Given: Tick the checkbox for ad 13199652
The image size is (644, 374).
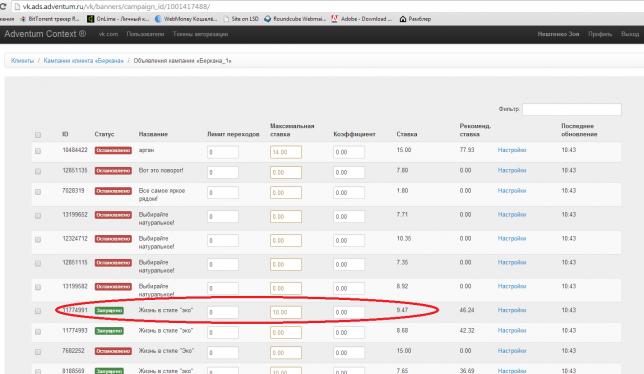Looking at the screenshot, I should click(x=38, y=216).
